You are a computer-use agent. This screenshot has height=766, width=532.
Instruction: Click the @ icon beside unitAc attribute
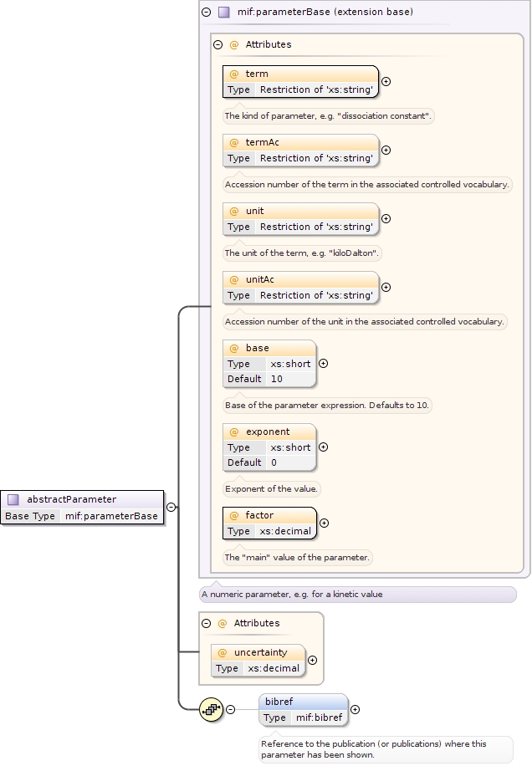tap(234, 280)
